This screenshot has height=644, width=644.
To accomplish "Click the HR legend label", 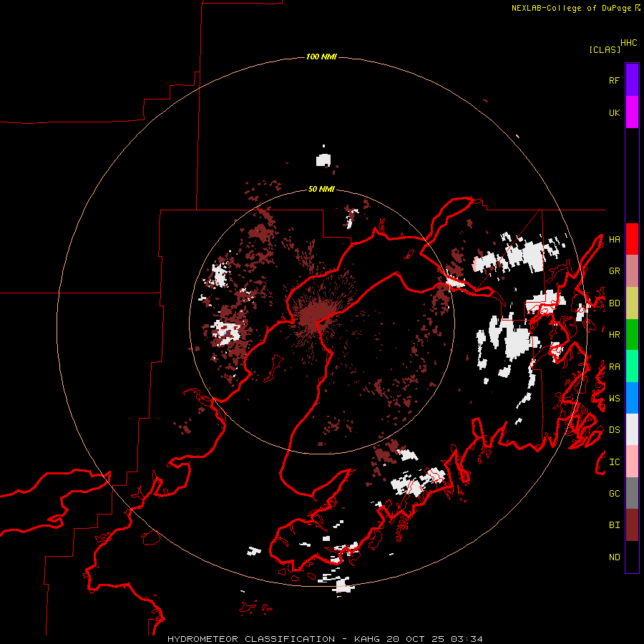I will point(614,335).
